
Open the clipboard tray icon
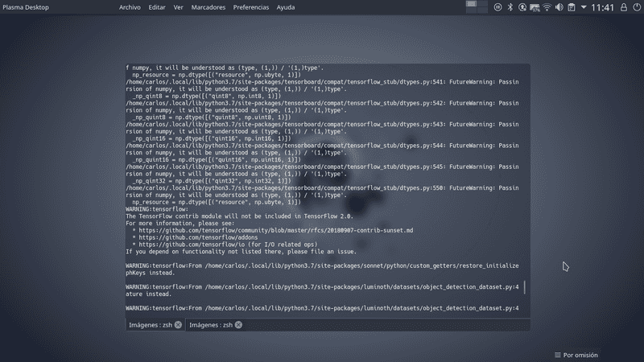tap(571, 7)
